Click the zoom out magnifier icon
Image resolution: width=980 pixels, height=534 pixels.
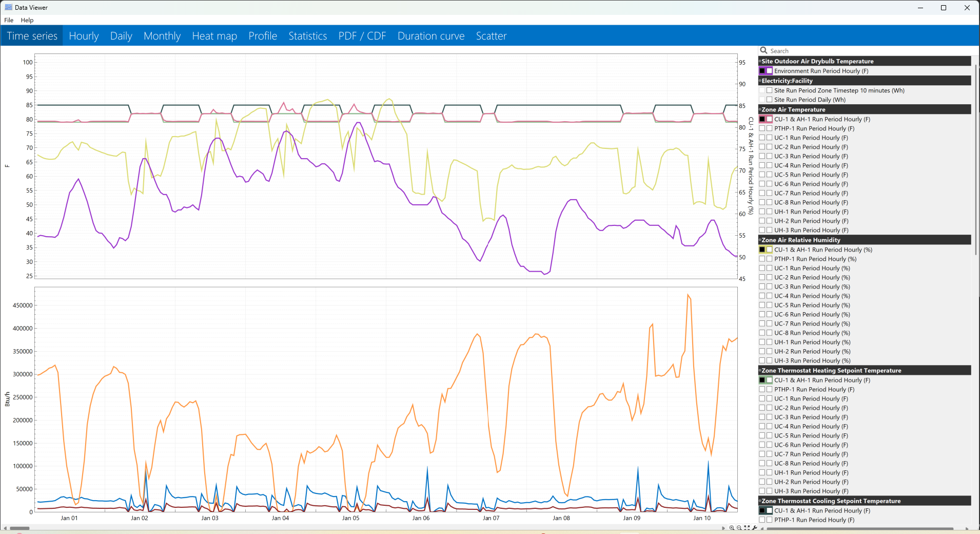739,528
